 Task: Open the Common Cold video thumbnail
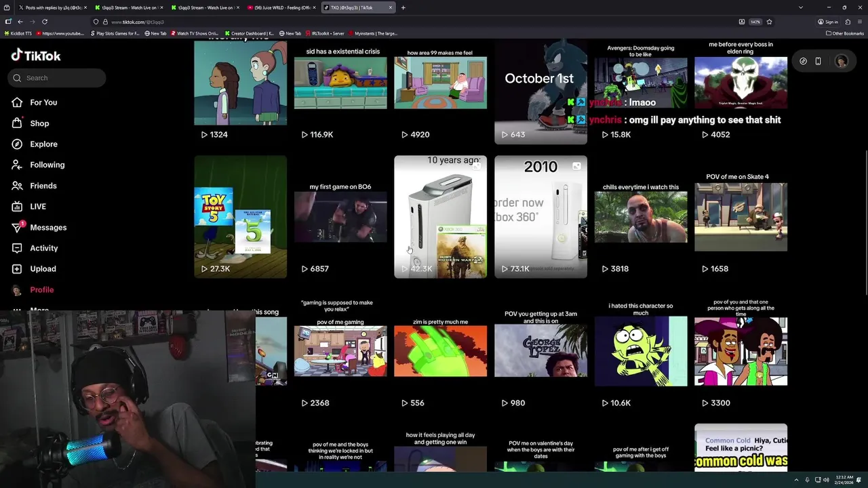741,447
